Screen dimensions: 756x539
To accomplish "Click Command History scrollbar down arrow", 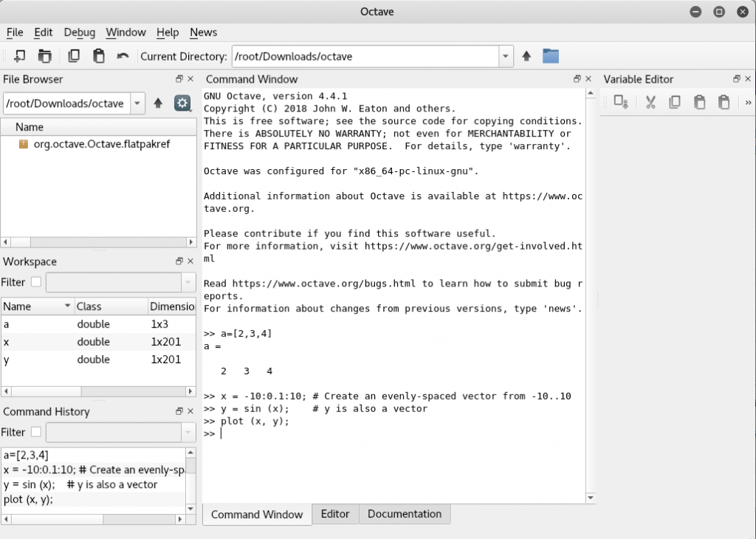I will pyautogui.click(x=190, y=509).
